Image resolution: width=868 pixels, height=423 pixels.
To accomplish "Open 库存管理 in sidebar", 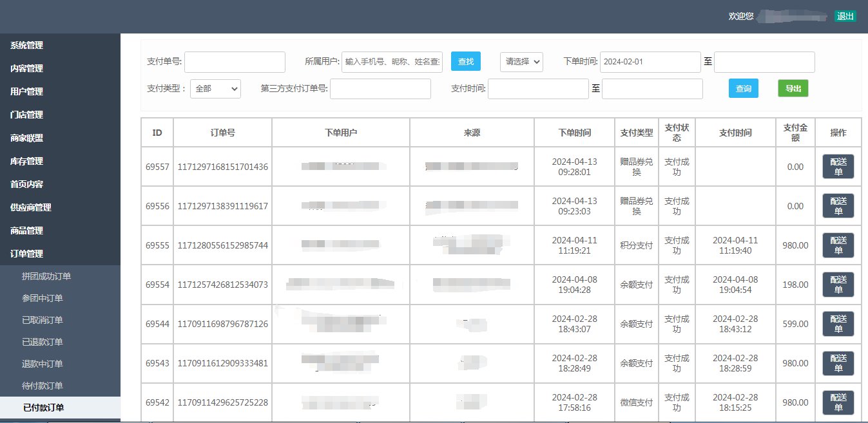I will tap(27, 161).
